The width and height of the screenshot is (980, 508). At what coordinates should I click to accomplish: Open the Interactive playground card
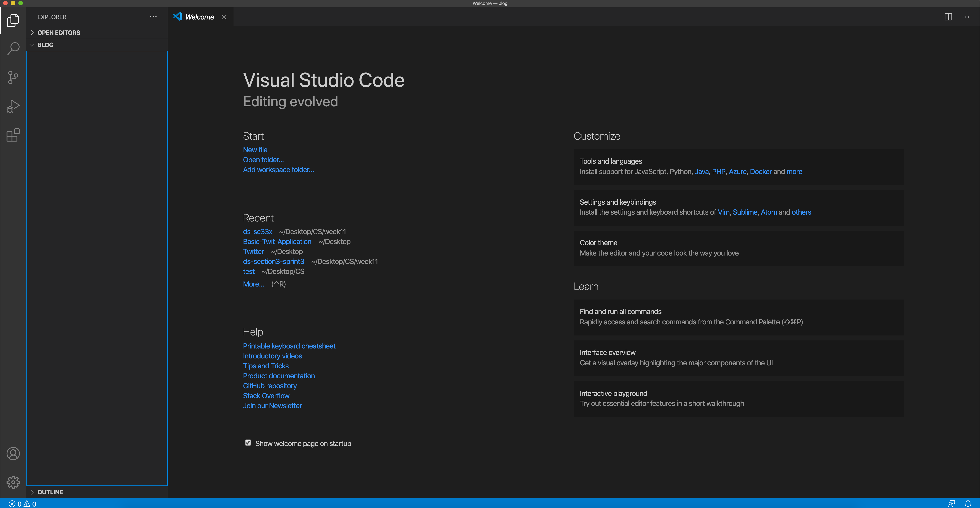tap(739, 398)
